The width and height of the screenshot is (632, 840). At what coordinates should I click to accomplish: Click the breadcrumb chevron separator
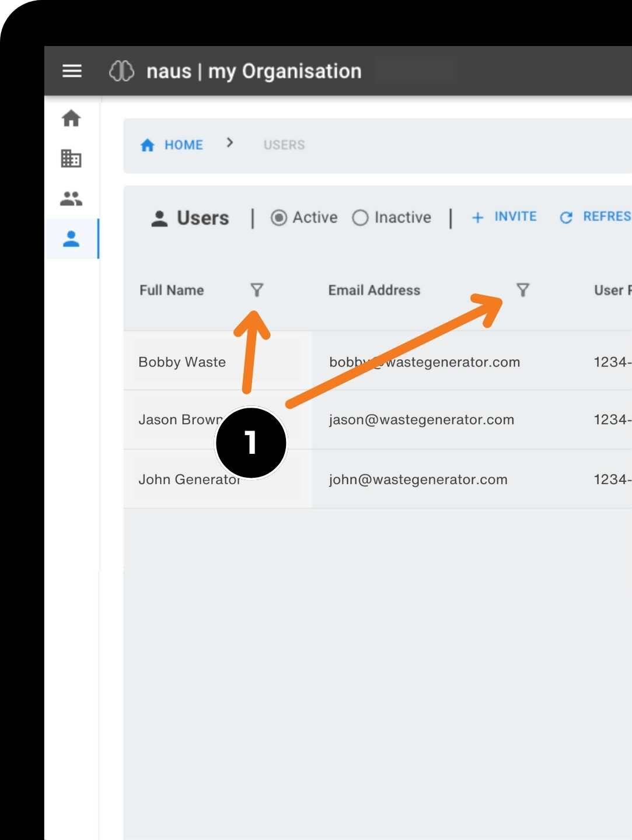[x=230, y=143]
